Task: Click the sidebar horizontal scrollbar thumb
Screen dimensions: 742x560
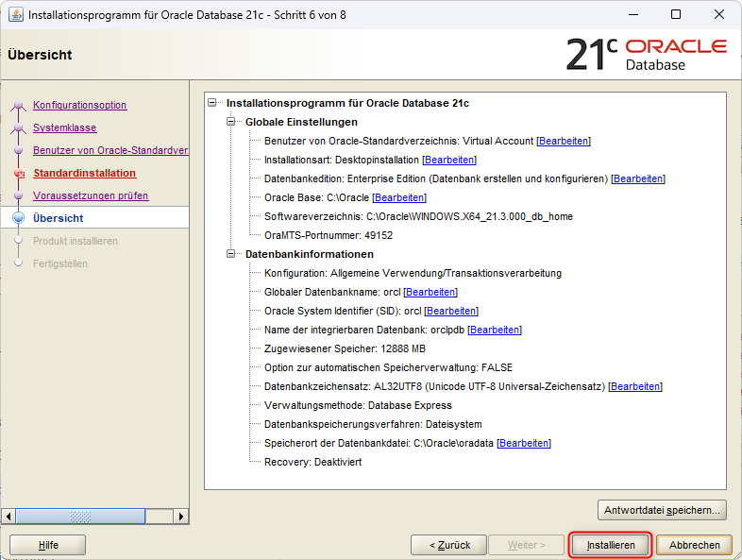Action: (80, 516)
